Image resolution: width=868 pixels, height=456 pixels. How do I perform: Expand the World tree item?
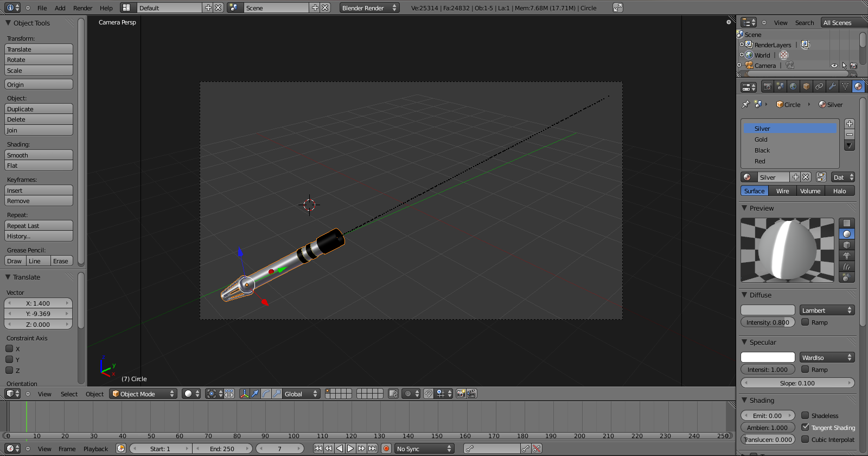coord(742,55)
